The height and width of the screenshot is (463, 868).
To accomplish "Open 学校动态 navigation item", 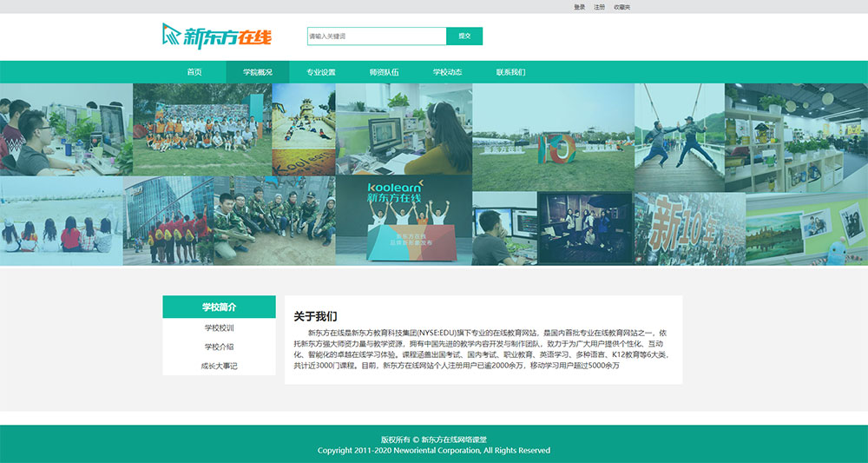I will (x=447, y=72).
